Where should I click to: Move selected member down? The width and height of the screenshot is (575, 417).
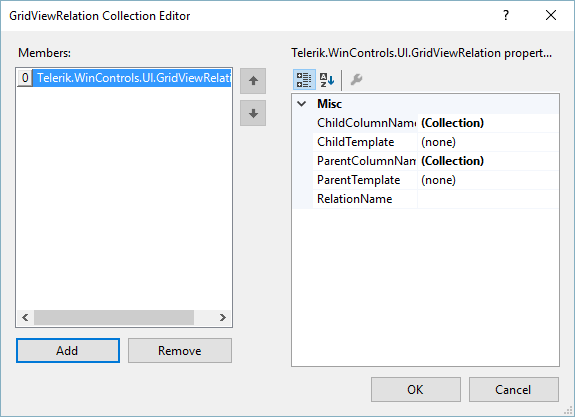click(x=253, y=113)
